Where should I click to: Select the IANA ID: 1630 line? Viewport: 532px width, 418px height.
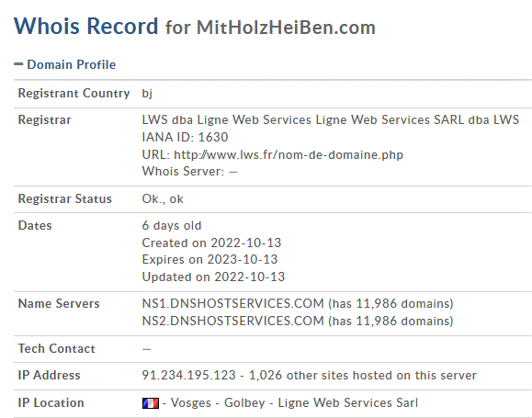[x=185, y=137]
